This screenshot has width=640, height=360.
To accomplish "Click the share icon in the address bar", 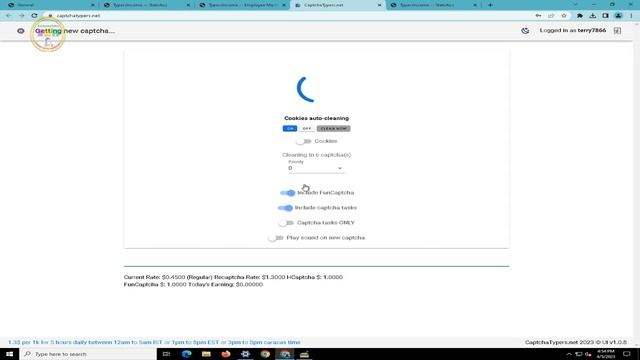I will [551, 16].
